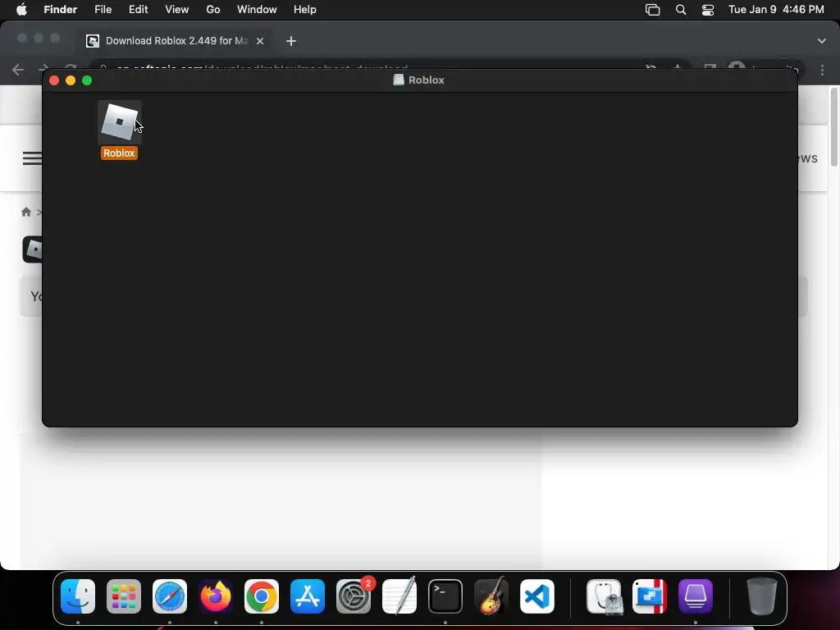The width and height of the screenshot is (840, 630).
Task: Open the hamburger menu on Softonic page
Action: pos(32,158)
